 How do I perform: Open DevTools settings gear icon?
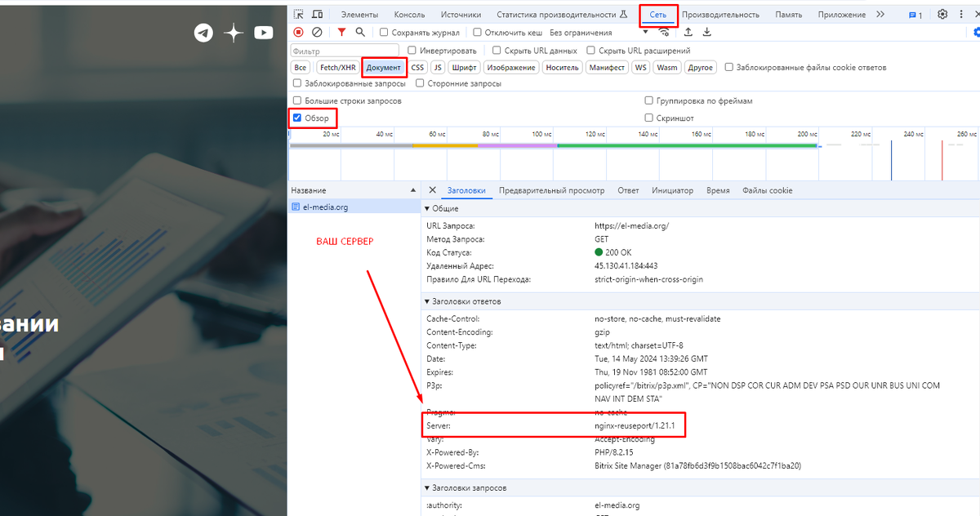point(942,15)
